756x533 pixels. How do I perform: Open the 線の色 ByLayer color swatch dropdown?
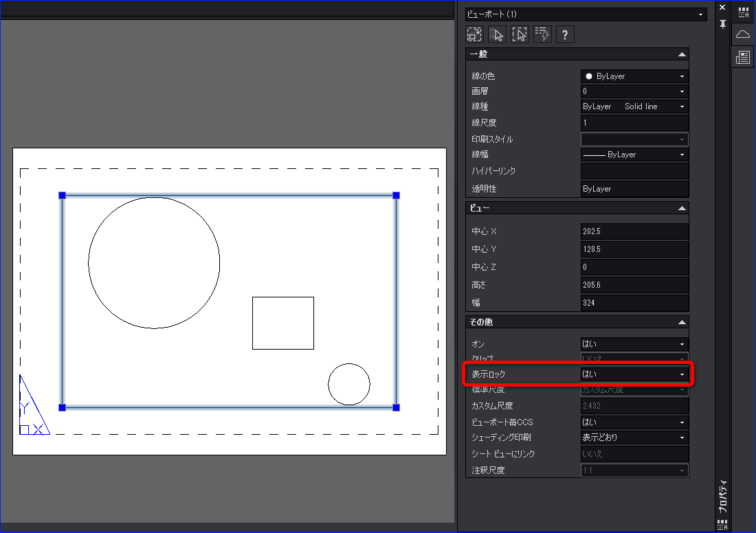[x=634, y=76]
